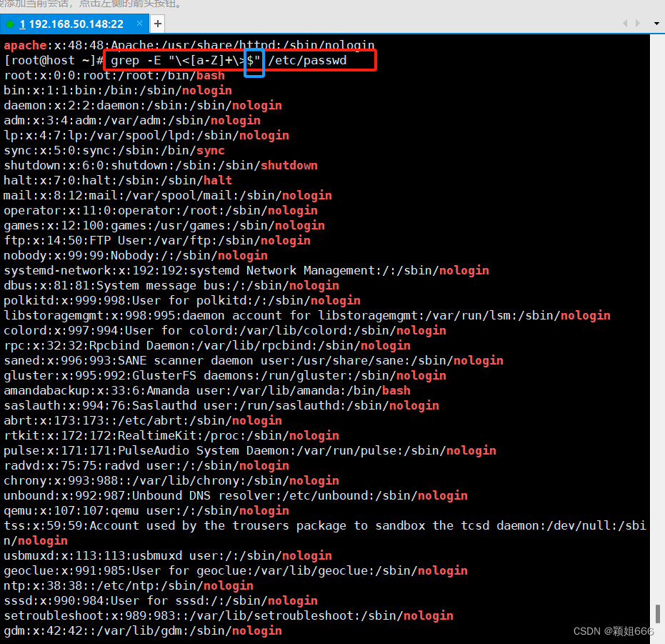Screen dimensions: 665x644
Task: Click the apache:x:48:48 line at top
Action: click(x=189, y=44)
